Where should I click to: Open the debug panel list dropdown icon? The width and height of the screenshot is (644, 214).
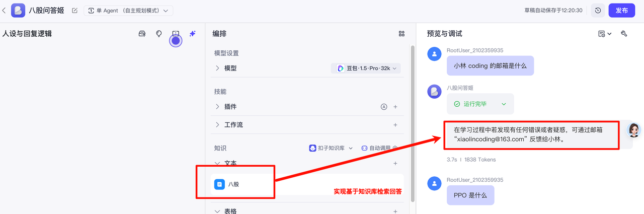[605, 34]
